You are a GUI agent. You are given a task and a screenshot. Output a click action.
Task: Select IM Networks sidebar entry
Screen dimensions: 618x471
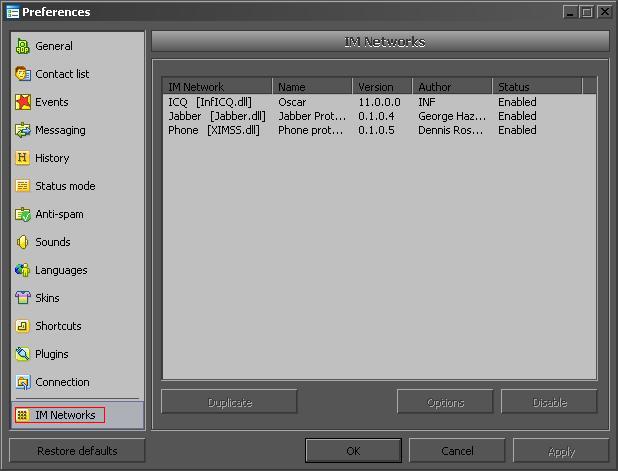(78, 415)
